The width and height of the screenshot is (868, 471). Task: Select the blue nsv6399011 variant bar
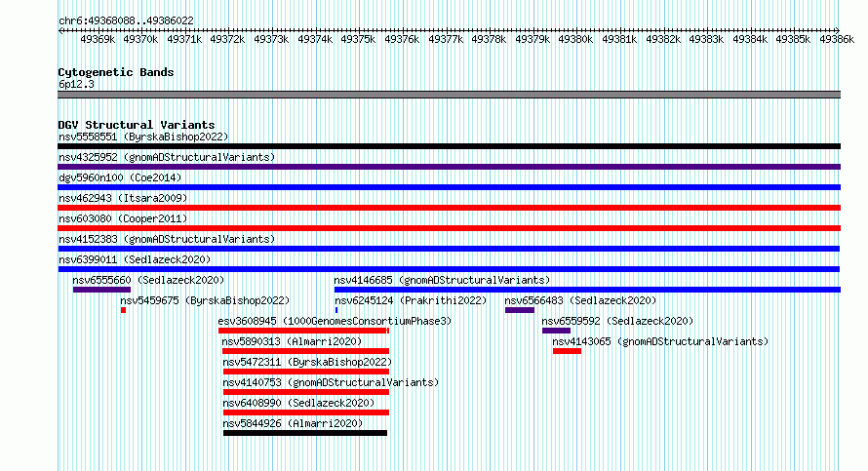[449, 269]
